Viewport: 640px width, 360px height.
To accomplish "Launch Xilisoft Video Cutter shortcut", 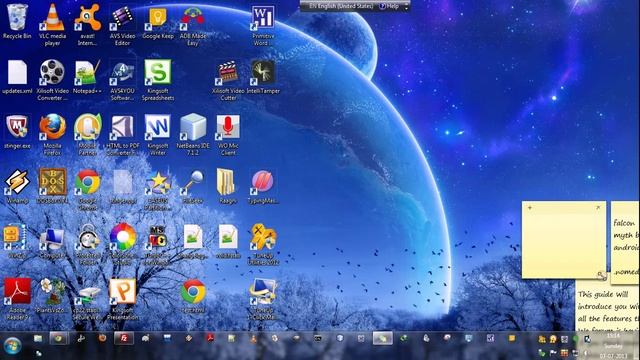I will point(228,73).
